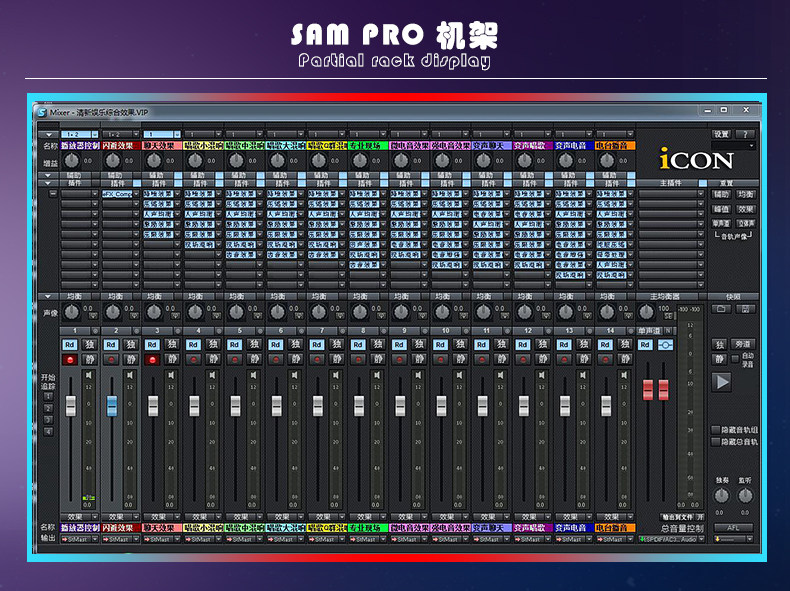Arm record on mixer channel 1

click(x=70, y=359)
